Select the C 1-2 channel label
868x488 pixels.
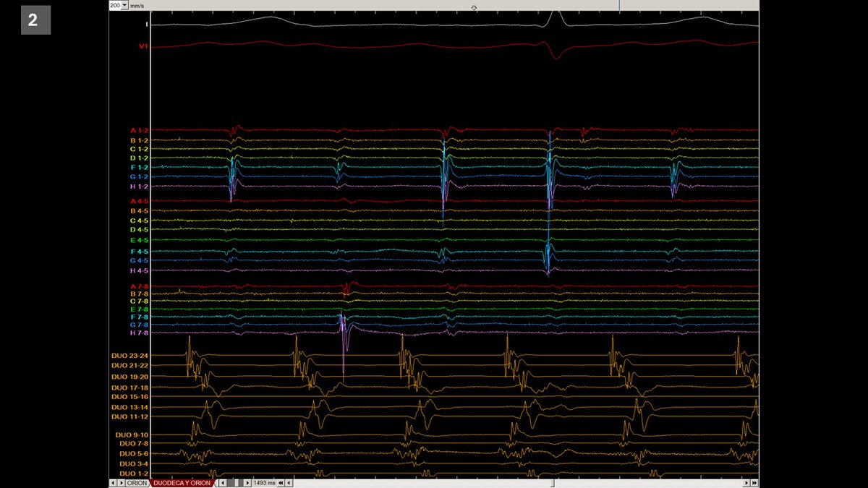[139, 149]
